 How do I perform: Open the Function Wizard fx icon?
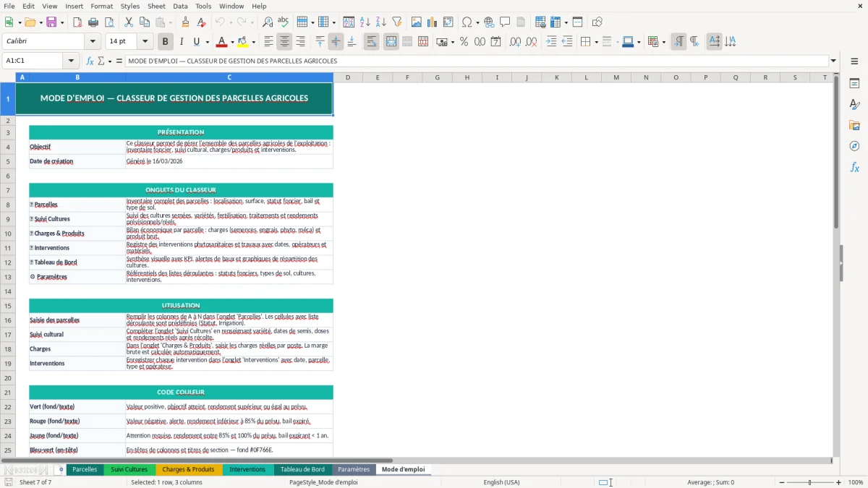pyautogui.click(x=90, y=61)
